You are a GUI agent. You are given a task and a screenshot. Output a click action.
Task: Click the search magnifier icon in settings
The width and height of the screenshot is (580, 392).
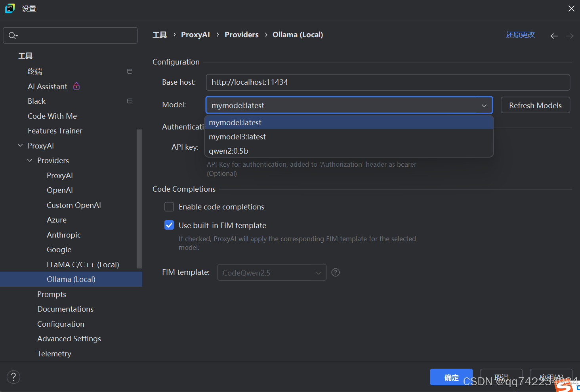(13, 36)
